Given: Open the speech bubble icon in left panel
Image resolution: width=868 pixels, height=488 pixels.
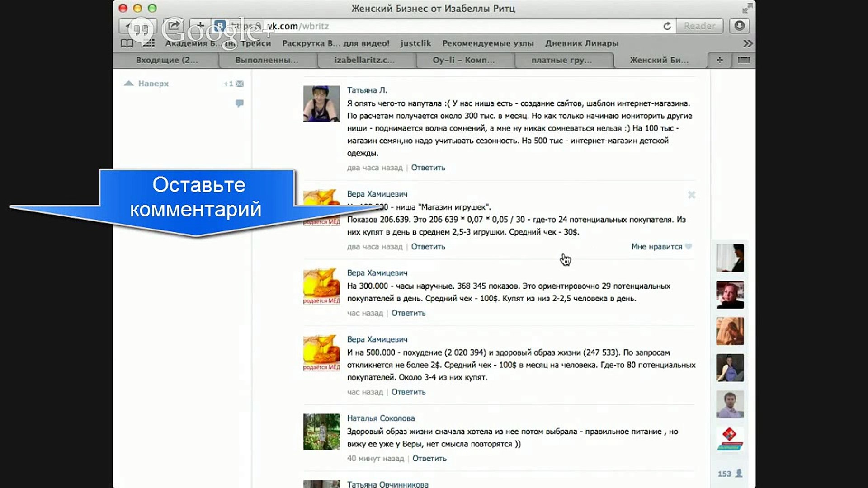Looking at the screenshot, I should (239, 103).
